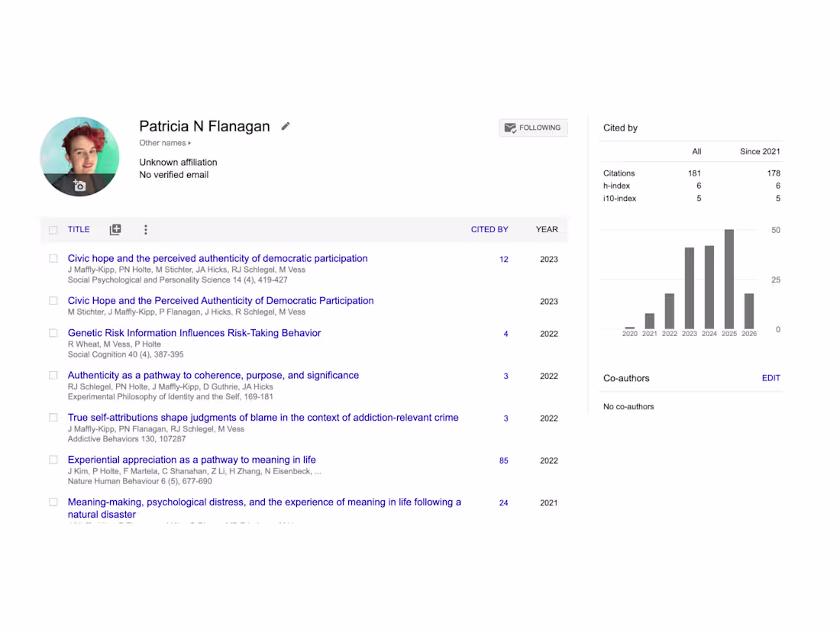This screenshot has width=840, height=630.
Task: Toggle the select-all checkbox in table header
Action: 53,230
